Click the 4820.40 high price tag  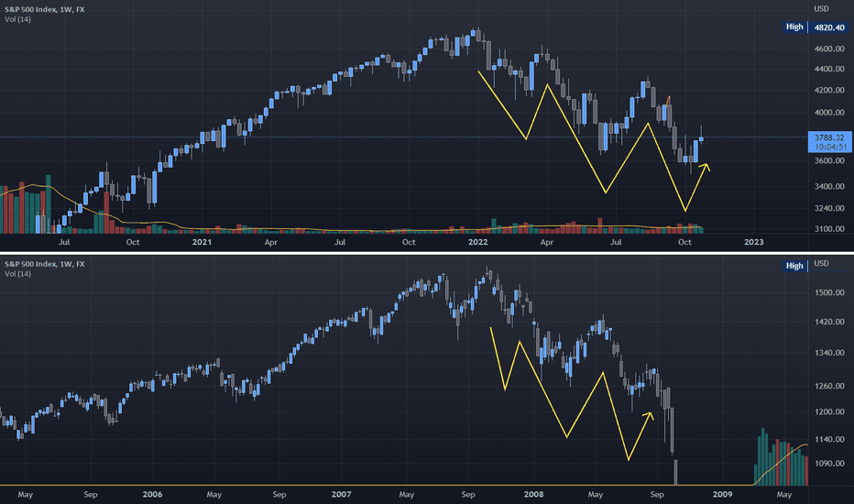click(829, 27)
